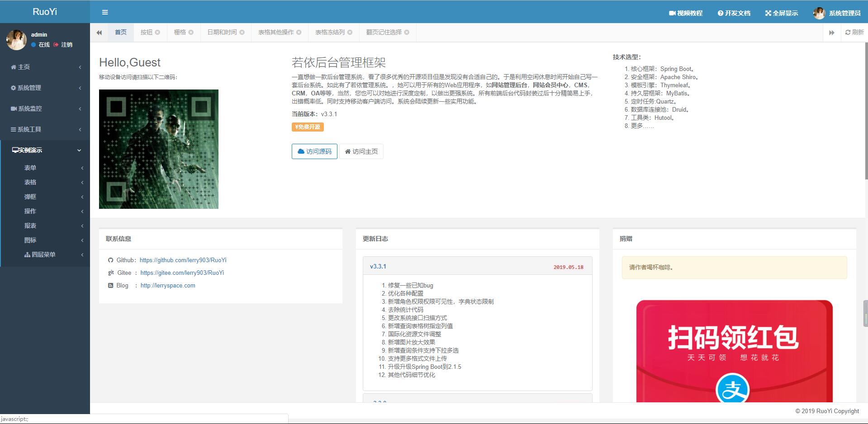868x424 pixels.
Task: Expand the 图标 submenu
Action: [45, 240]
